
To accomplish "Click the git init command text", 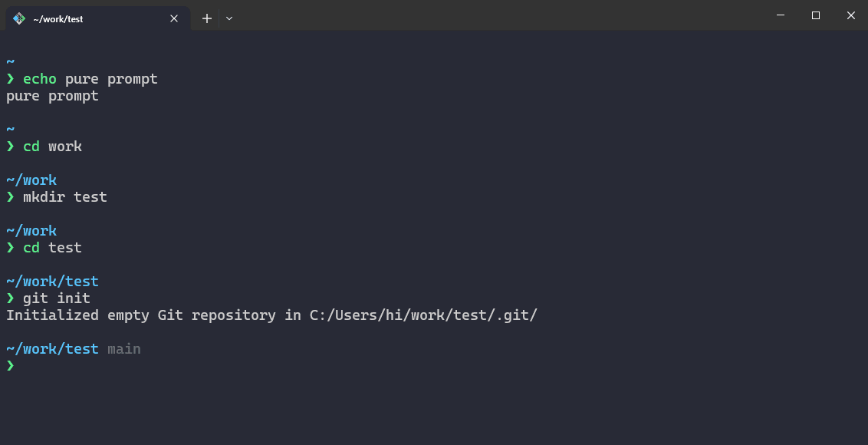I will [55, 298].
